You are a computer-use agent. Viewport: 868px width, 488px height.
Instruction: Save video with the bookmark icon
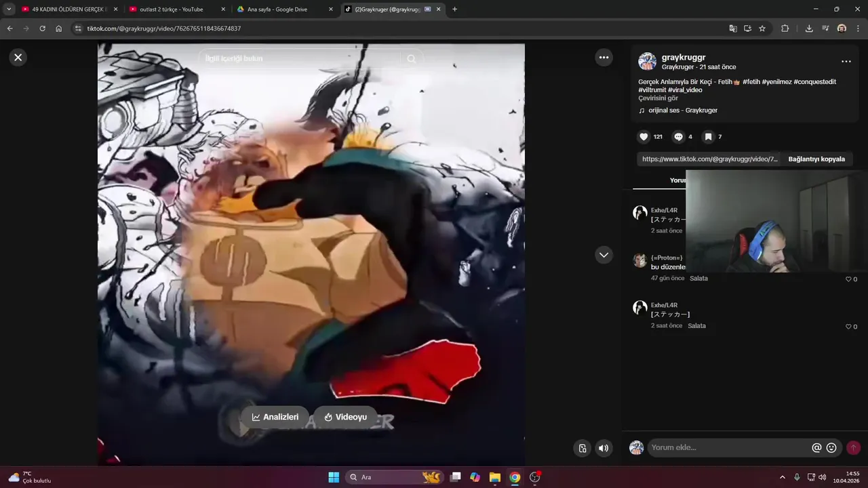click(708, 137)
